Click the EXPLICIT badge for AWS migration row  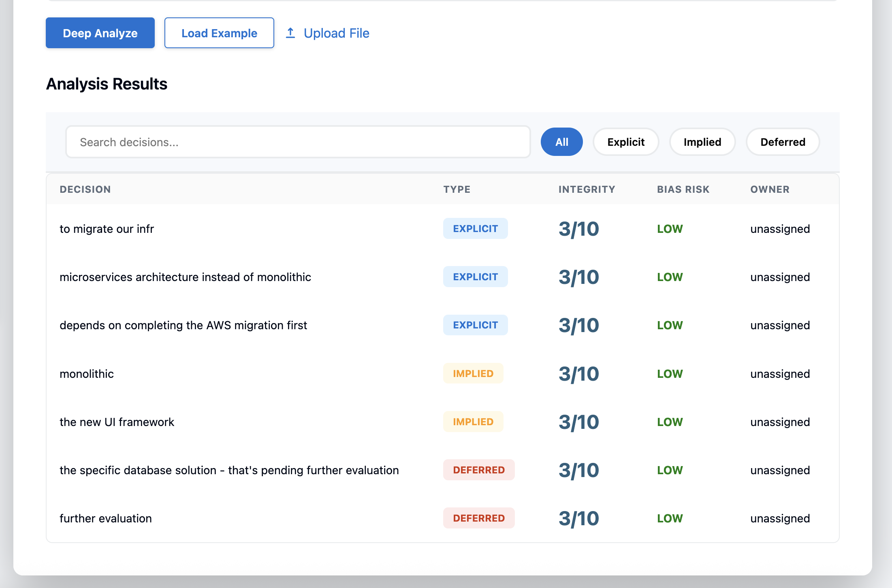(x=475, y=325)
